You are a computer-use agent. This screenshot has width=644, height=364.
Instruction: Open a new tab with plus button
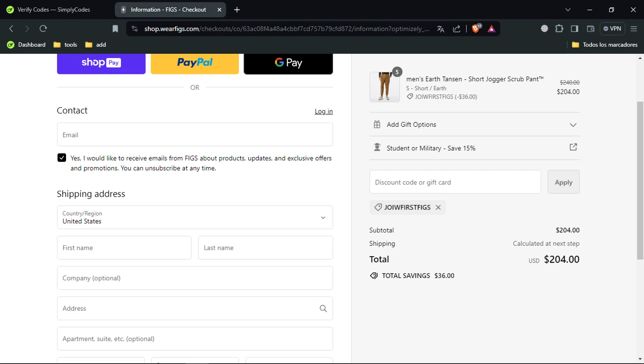pos(237,9)
